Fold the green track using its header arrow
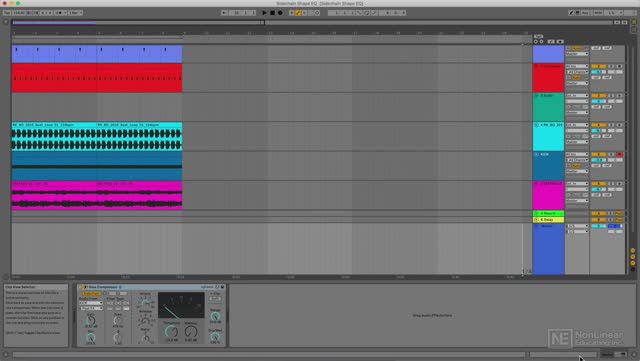Screen dimensions: 640x361 point(537,96)
